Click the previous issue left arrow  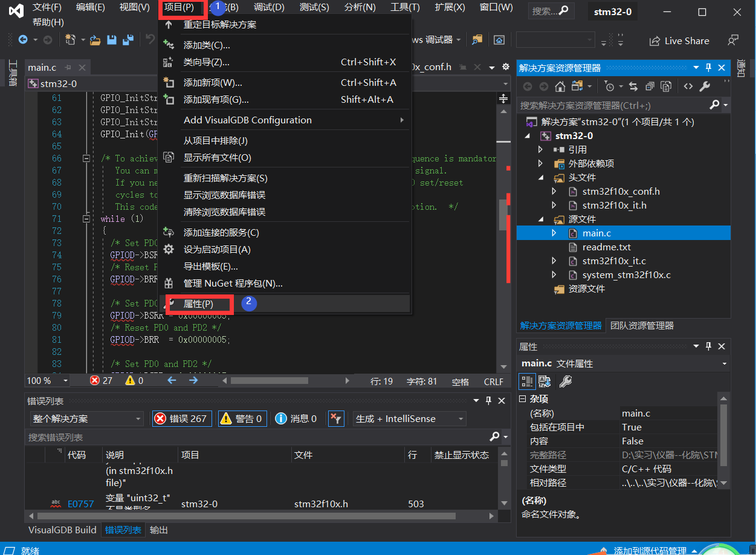point(172,380)
